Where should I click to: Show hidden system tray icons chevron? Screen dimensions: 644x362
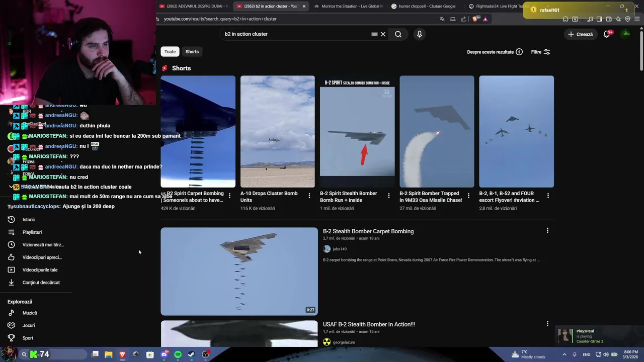tap(564, 354)
